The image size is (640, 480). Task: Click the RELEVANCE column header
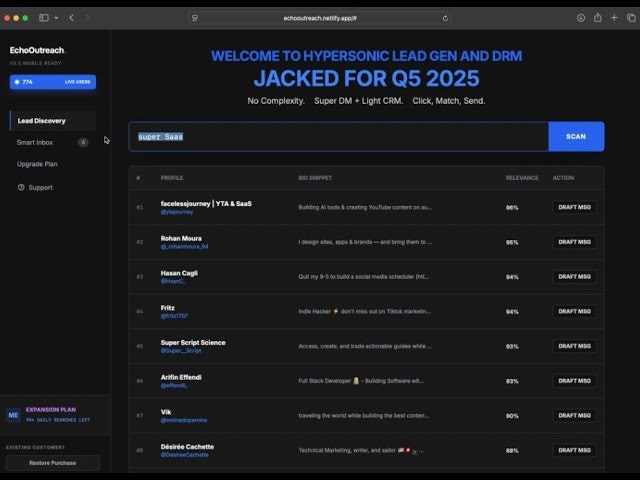pyautogui.click(x=522, y=178)
